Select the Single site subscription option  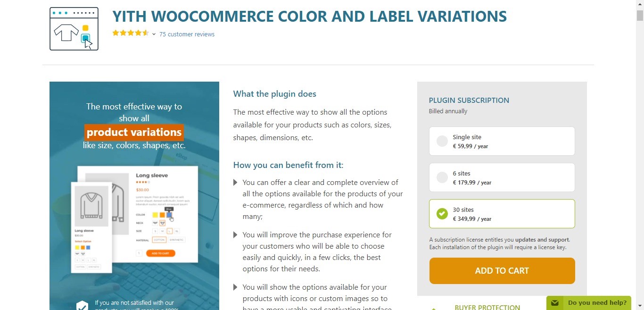(x=442, y=141)
